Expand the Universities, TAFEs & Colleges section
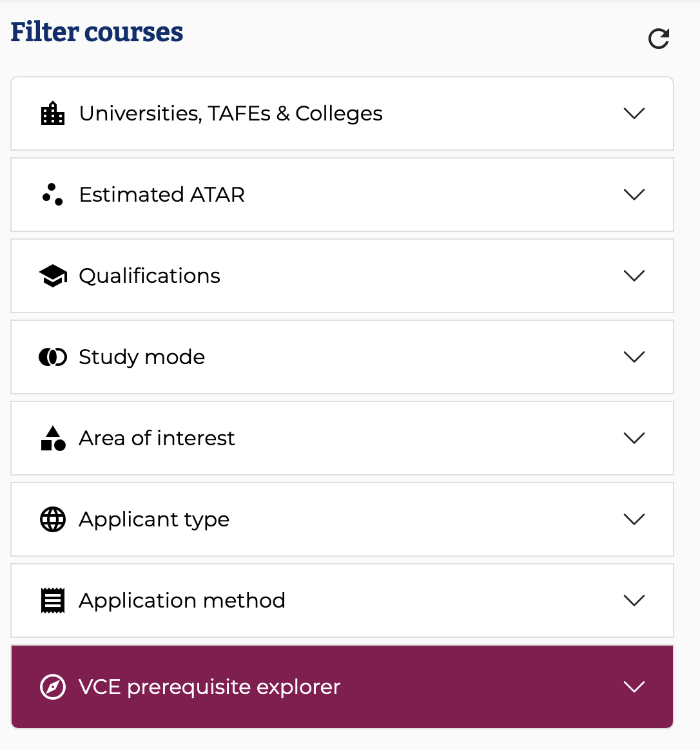 pos(634,113)
